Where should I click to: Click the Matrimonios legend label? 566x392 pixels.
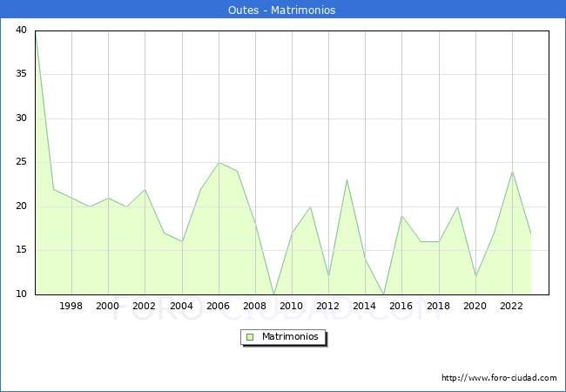(289, 337)
